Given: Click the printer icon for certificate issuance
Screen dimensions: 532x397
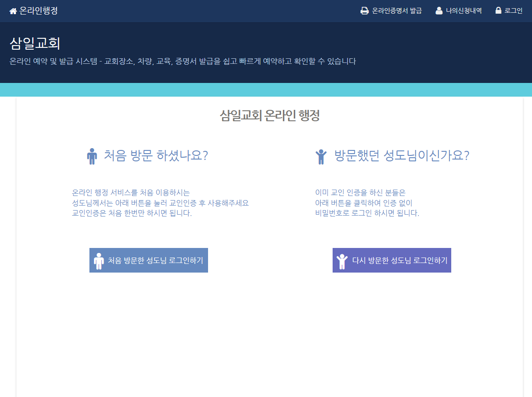Looking at the screenshot, I should (365, 11).
